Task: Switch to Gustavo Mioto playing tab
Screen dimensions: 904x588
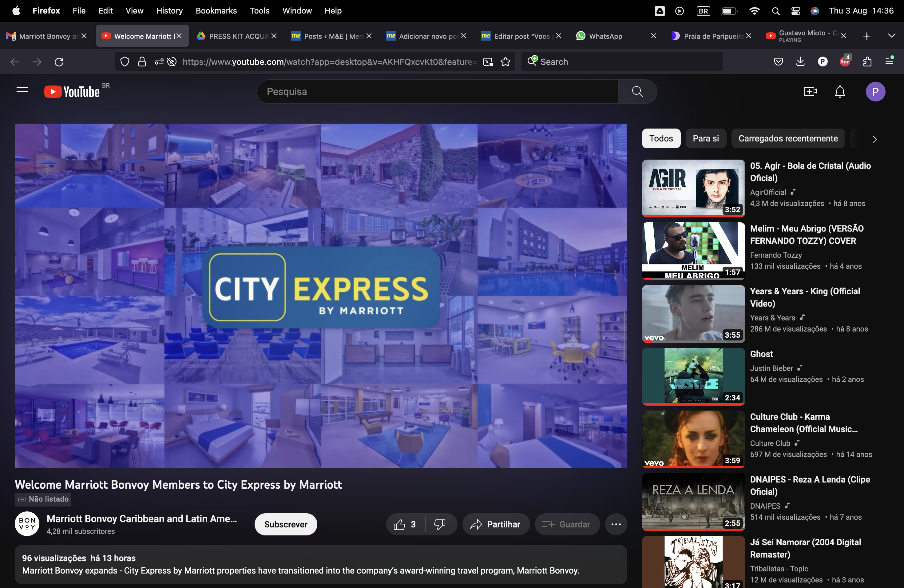Action: [x=806, y=36]
